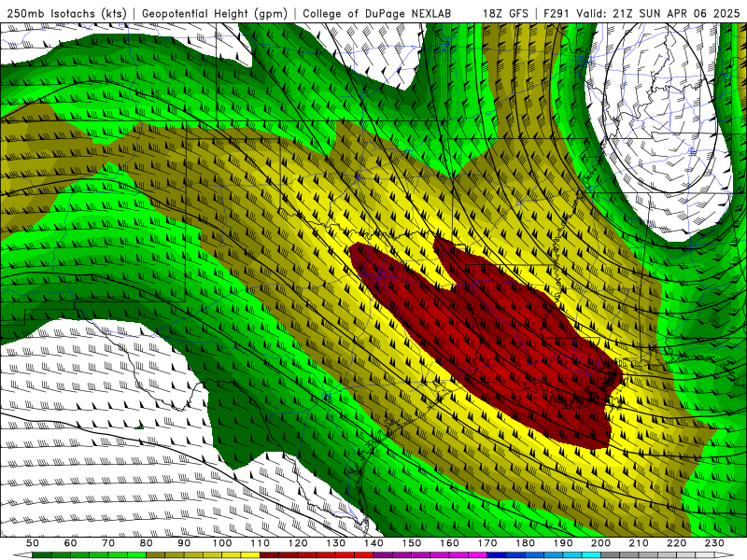Click the '80' value on the color scale
The height and width of the screenshot is (560, 747).
147,543
